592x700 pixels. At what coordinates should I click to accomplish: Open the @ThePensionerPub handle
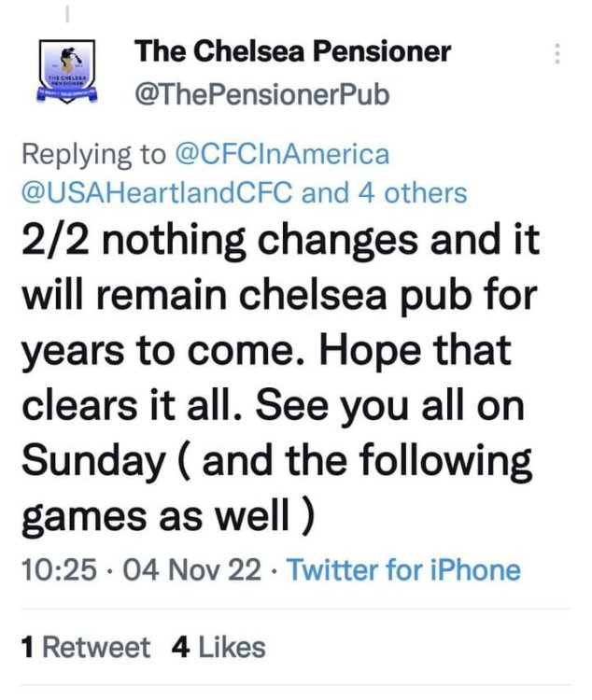click(262, 95)
